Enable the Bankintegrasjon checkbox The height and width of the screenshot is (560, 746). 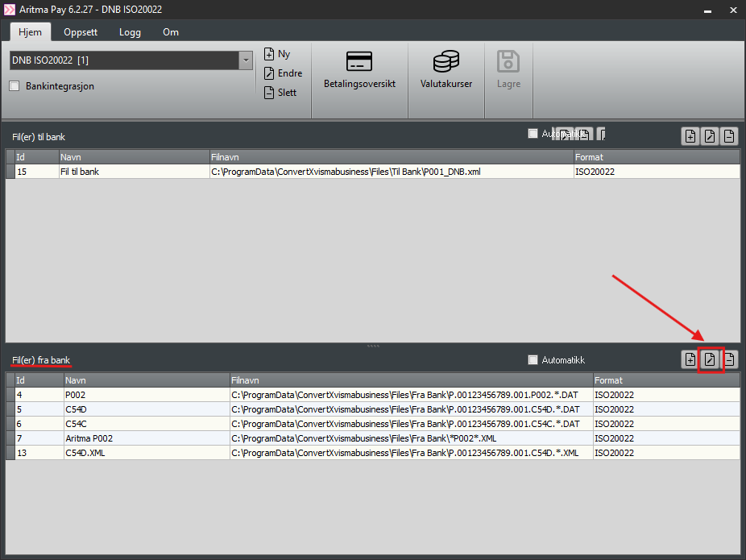click(x=15, y=86)
